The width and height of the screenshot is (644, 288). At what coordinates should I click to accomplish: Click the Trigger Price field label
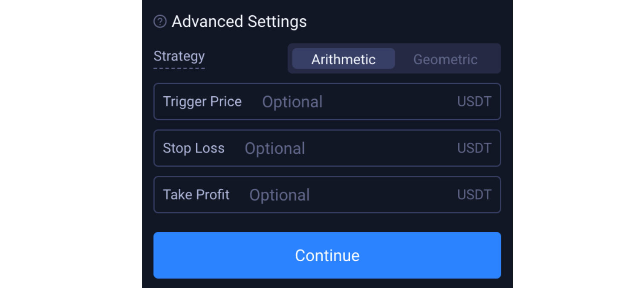[x=202, y=101]
